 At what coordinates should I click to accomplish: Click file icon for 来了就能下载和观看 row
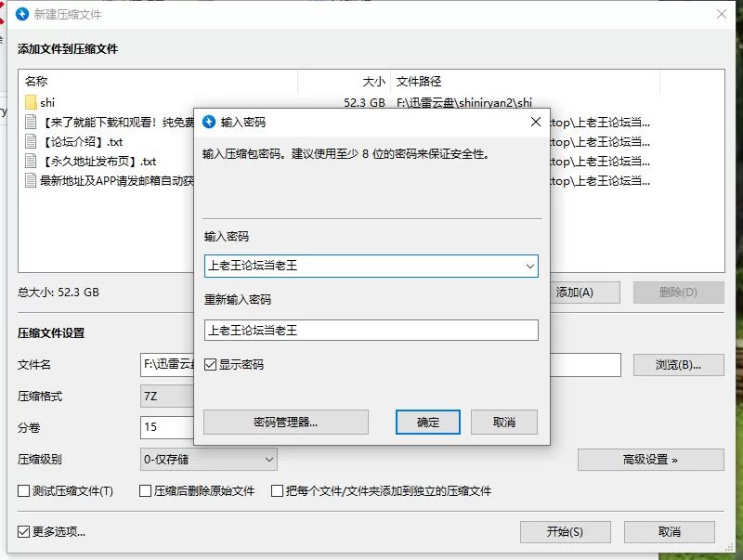point(31,122)
